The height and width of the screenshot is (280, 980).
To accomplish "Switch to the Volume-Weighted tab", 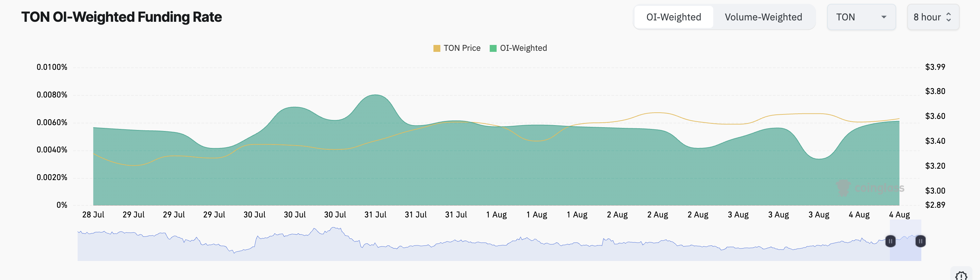I will tap(762, 17).
